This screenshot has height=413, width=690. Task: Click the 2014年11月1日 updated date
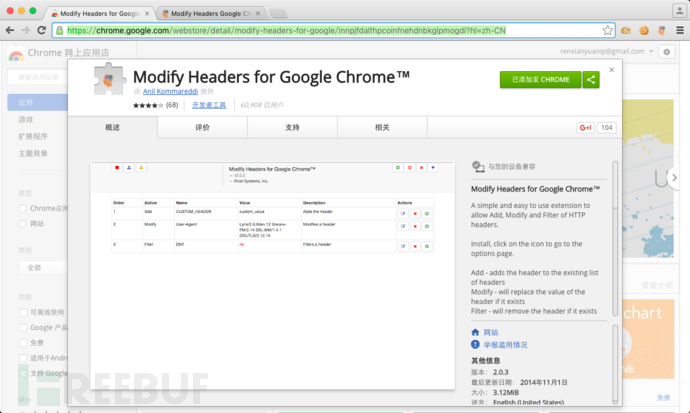543,382
